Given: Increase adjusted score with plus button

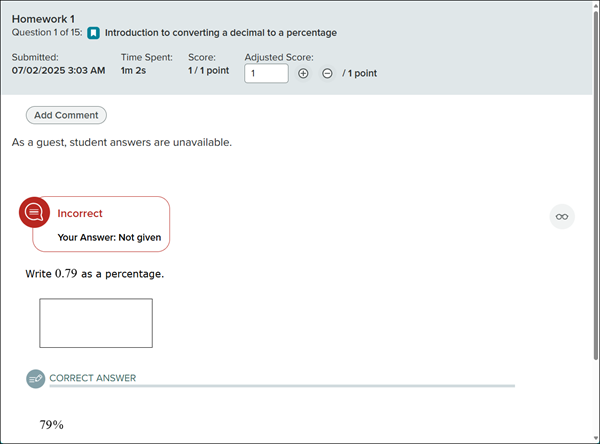Looking at the screenshot, I should pos(303,74).
